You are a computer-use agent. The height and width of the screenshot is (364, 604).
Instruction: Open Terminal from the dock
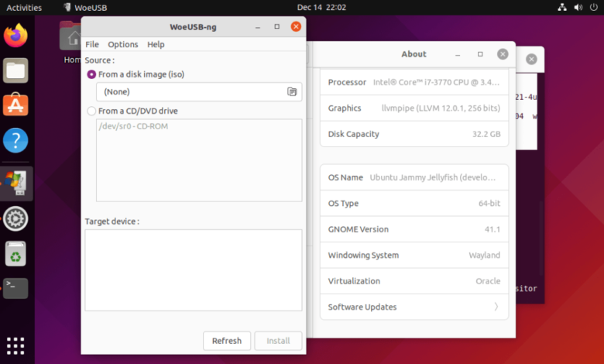tap(15, 288)
